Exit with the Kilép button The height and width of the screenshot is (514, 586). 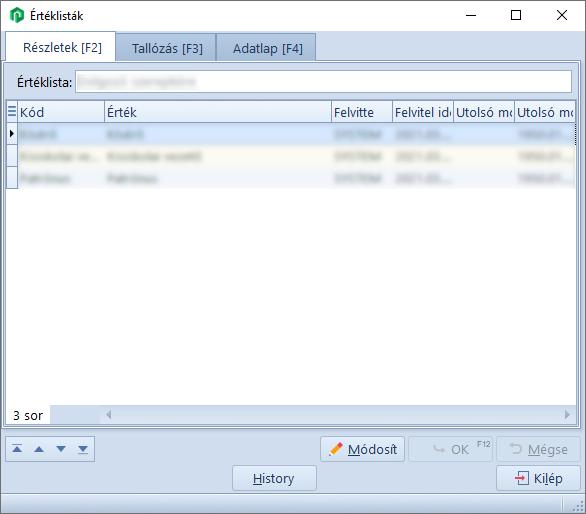click(x=538, y=478)
